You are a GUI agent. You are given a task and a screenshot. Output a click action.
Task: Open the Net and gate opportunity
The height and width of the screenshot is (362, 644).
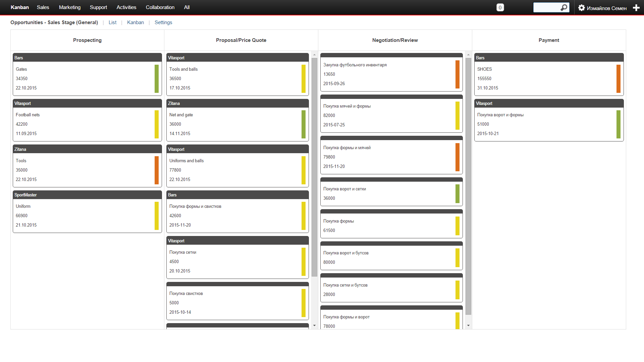tap(237, 120)
